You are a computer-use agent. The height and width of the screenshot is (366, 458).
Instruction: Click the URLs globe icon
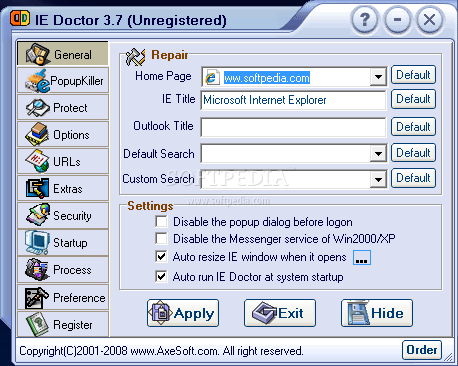click(37, 161)
